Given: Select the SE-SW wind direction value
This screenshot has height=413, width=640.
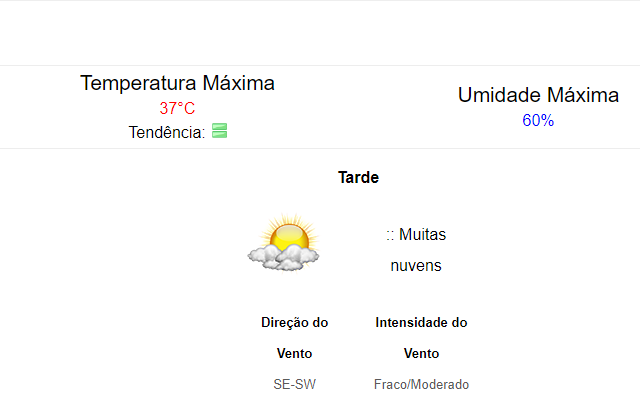Looking at the screenshot, I should tap(295, 384).
